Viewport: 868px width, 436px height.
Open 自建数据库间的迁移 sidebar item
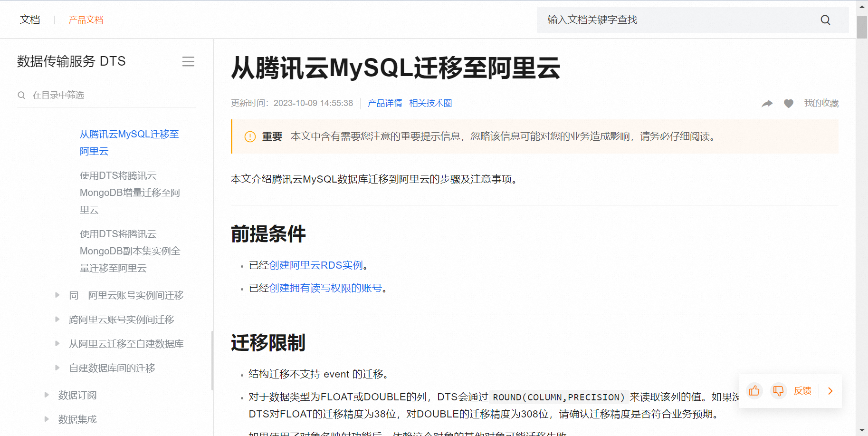click(x=112, y=368)
